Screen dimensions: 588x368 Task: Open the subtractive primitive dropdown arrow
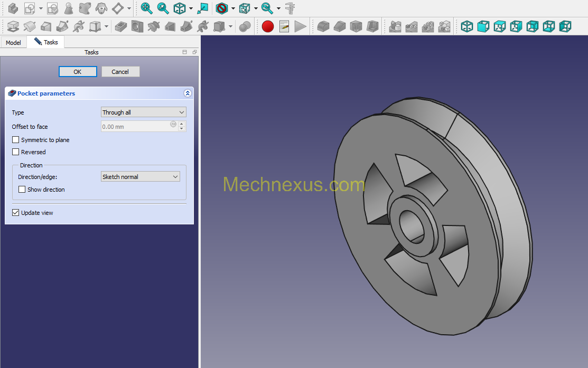point(231,26)
